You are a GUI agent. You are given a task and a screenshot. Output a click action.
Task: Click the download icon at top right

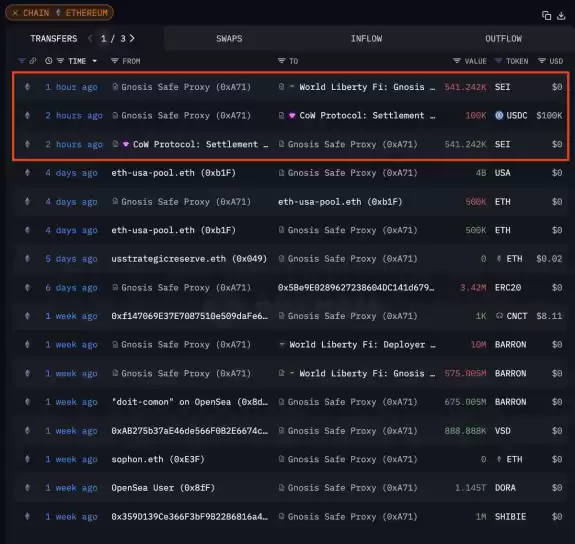561,15
